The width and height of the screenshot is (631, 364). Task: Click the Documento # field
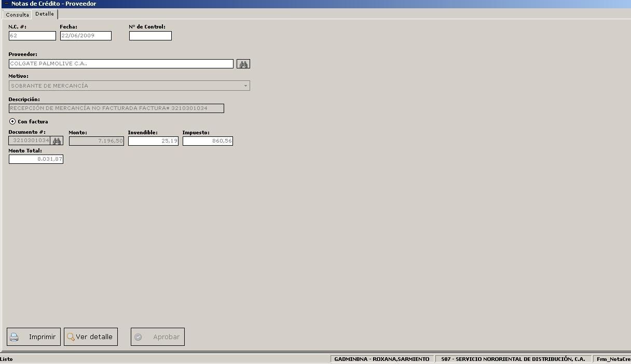coord(30,141)
